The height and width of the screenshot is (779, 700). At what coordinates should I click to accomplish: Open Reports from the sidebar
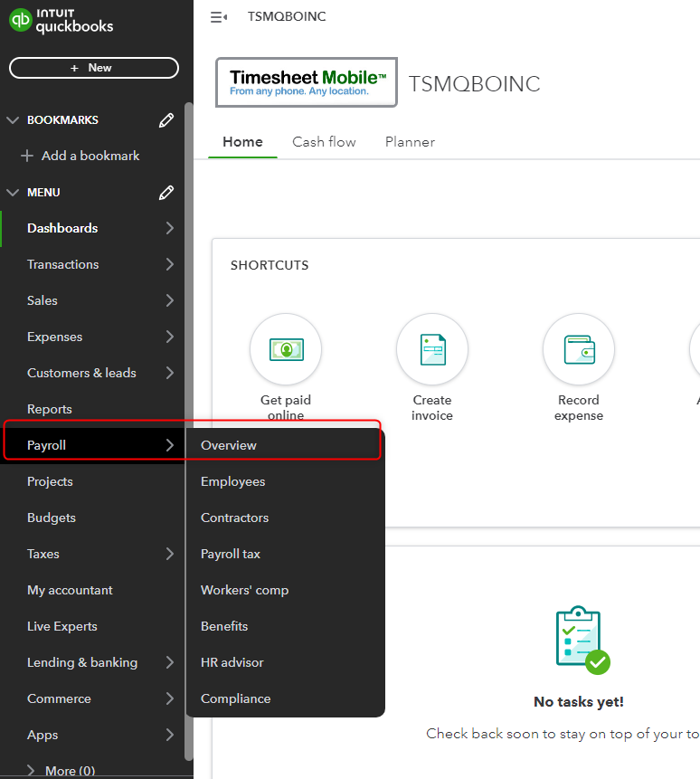[50, 409]
